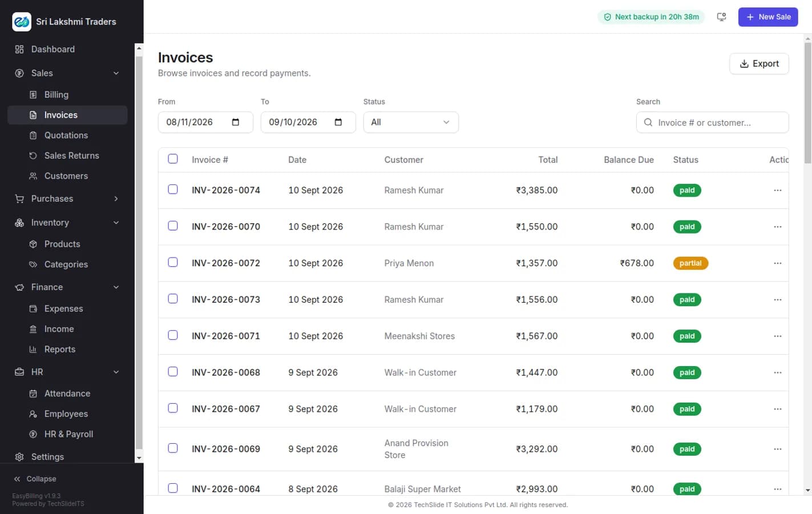Open actions menu for INV-2026-0074
Screen dimensions: 812x514
point(777,190)
